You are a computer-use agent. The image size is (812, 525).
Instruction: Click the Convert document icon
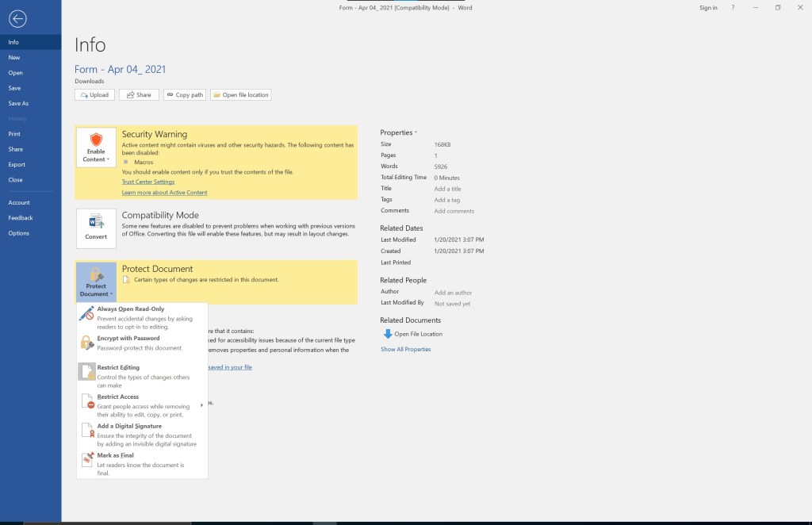96,221
